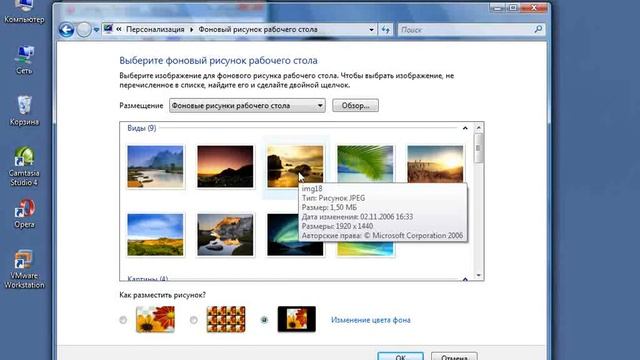Viewport: 640px width, 360px height.
Task: Select the green palm leaf wallpaper
Action: tap(365, 163)
